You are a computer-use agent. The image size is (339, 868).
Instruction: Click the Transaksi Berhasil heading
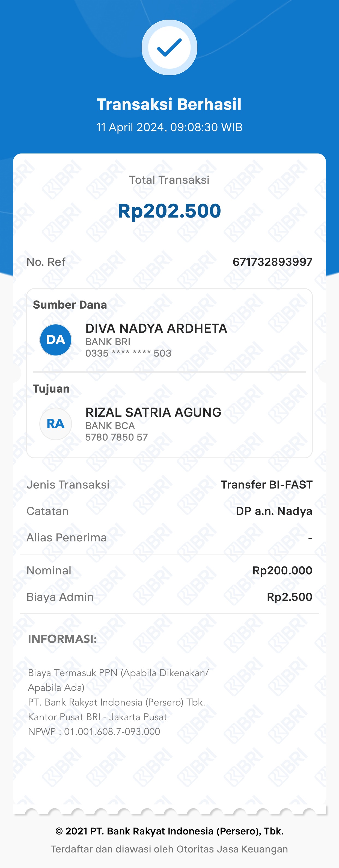point(169,104)
